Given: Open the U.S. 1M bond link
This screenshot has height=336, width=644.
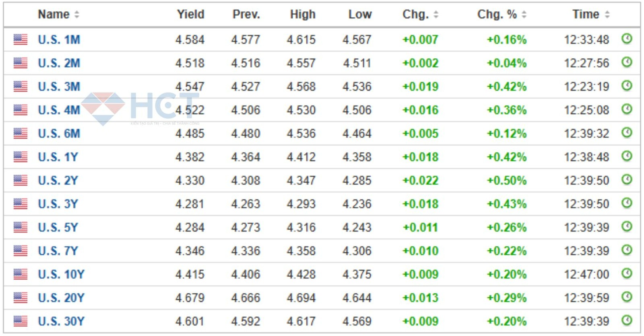Looking at the screenshot, I should (x=59, y=40).
